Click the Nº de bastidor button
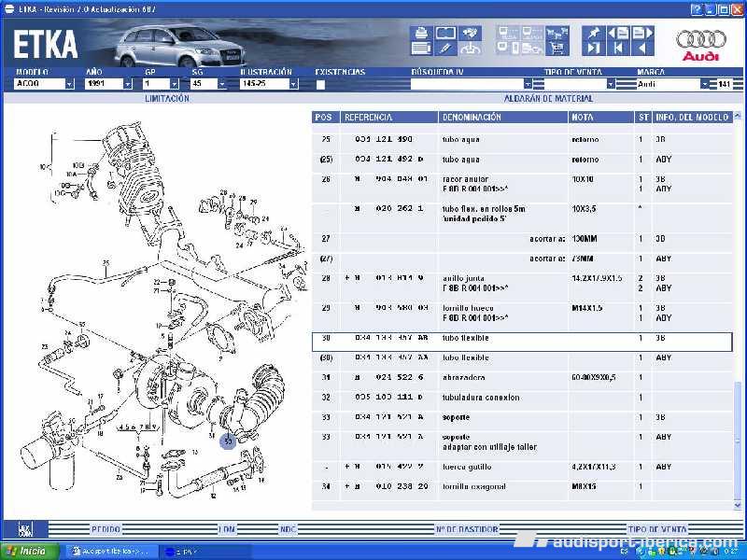The height and width of the screenshot is (560, 747). [467, 529]
